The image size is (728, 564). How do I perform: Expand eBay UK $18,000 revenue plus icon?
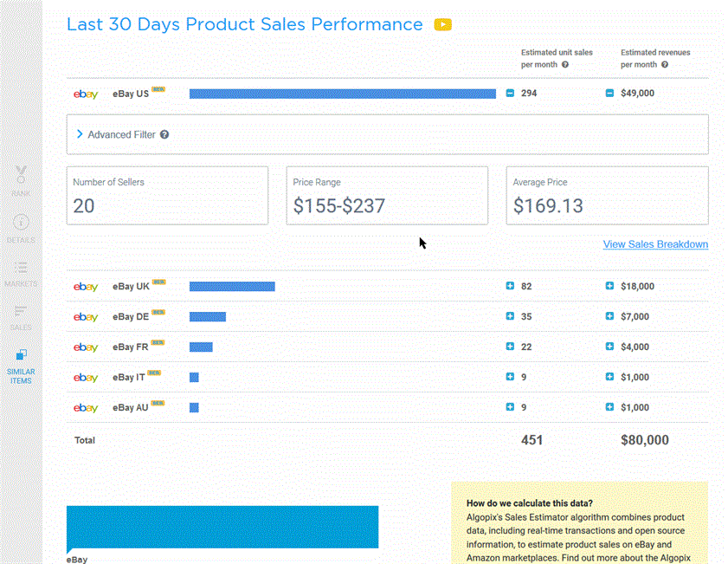click(x=609, y=286)
